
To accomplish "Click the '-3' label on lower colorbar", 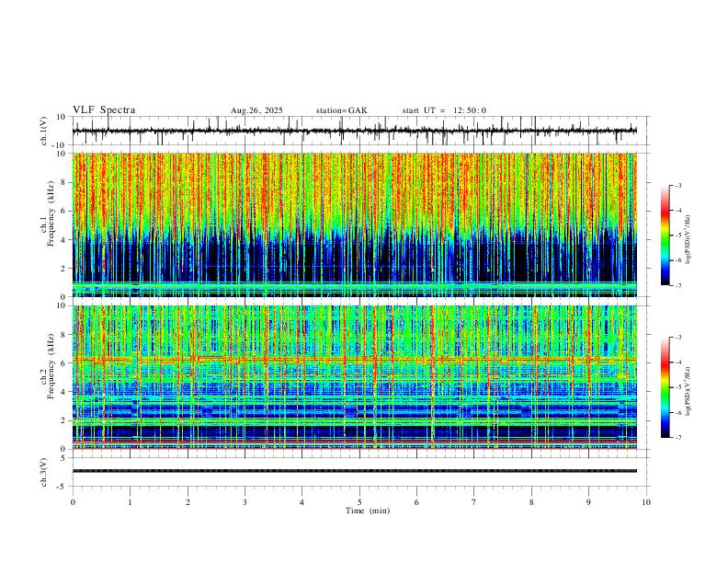I will pos(678,338).
